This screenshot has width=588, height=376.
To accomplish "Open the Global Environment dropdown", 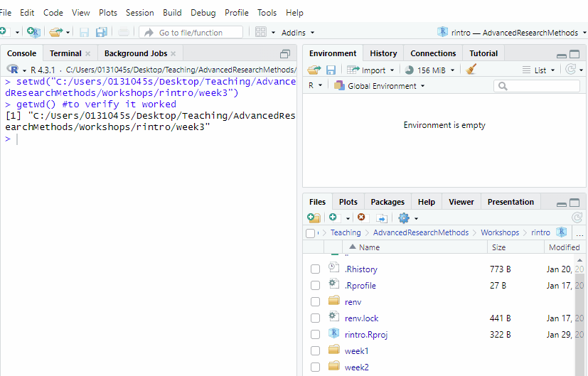I will tap(380, 86).
